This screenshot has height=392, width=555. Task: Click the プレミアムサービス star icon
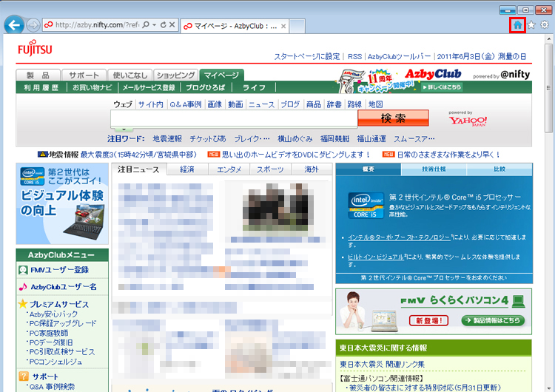[23, 304]
